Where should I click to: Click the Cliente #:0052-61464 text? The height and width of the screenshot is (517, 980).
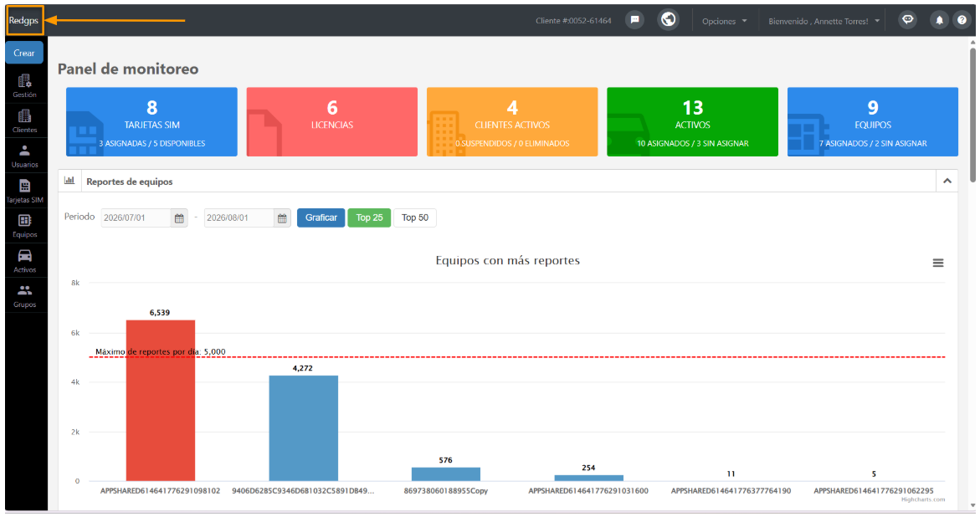click(x=573, y=21)
